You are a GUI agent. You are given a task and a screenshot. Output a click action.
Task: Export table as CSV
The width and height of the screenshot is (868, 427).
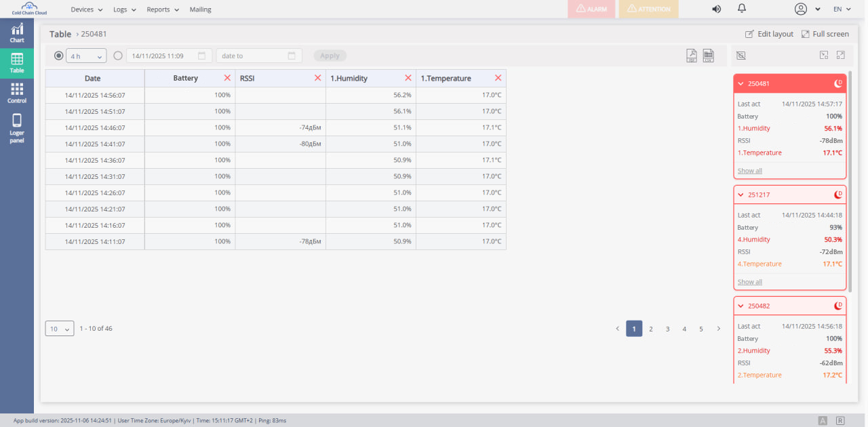(708, 56)
